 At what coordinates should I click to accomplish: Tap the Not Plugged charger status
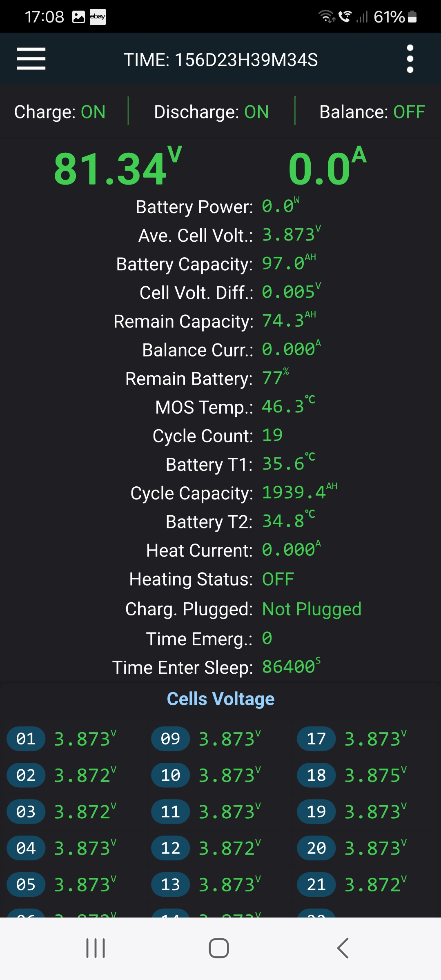coord(312,609)
